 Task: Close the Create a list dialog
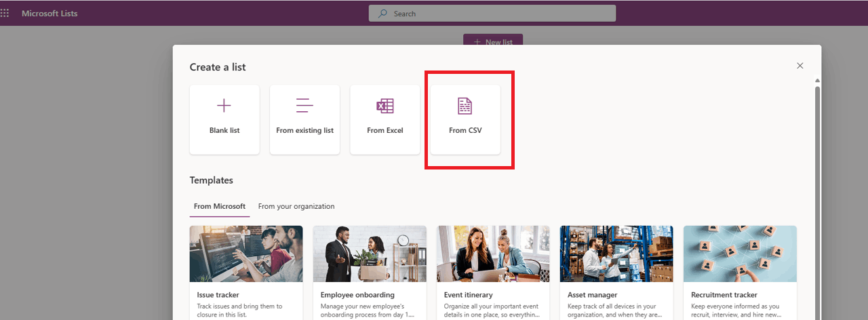pos(800,66)
